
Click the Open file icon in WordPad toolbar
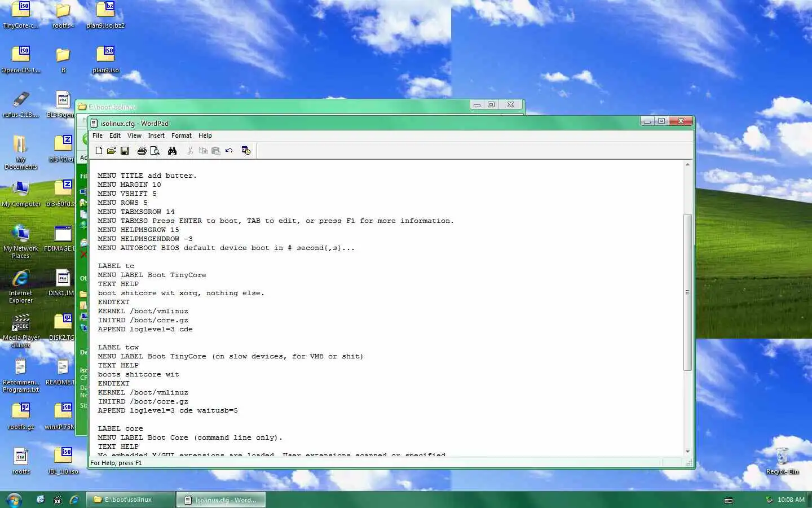click(x=112, y=151)
